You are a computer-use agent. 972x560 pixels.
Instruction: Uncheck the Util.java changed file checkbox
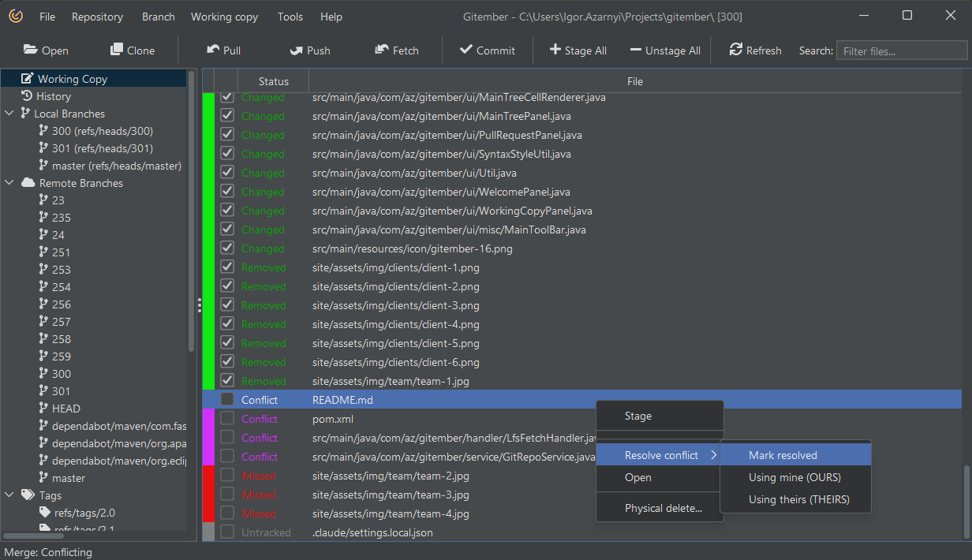[227, 173]
